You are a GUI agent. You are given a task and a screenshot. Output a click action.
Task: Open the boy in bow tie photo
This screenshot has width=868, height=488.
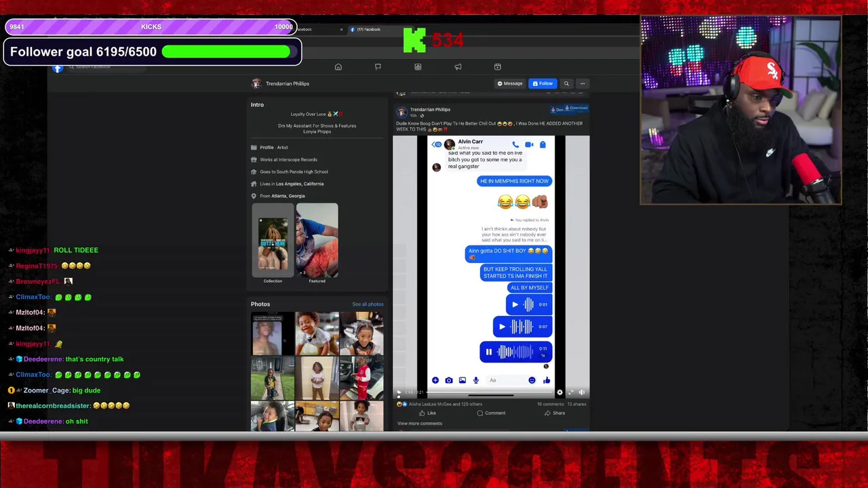[317, 333]
